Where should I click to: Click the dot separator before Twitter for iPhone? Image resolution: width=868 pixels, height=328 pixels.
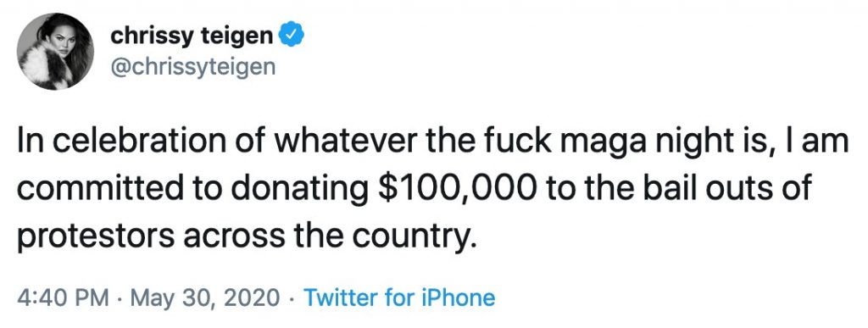(x=292, y=299)
